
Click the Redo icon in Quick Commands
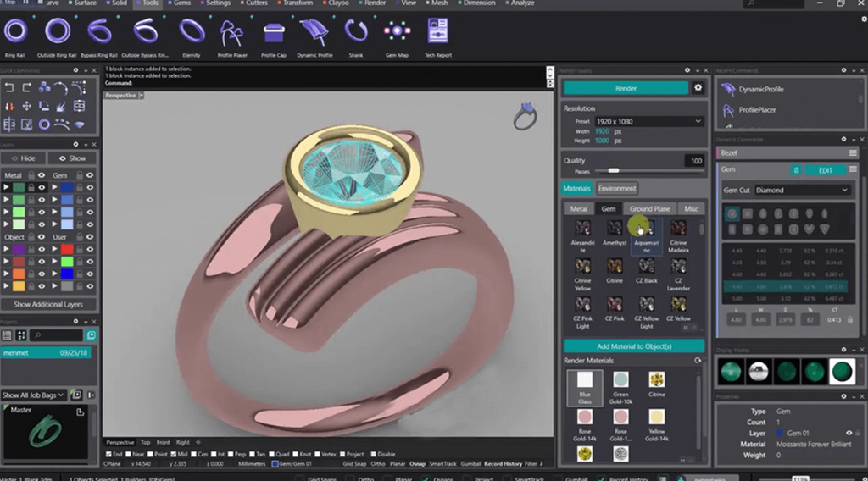coord(26,88)
